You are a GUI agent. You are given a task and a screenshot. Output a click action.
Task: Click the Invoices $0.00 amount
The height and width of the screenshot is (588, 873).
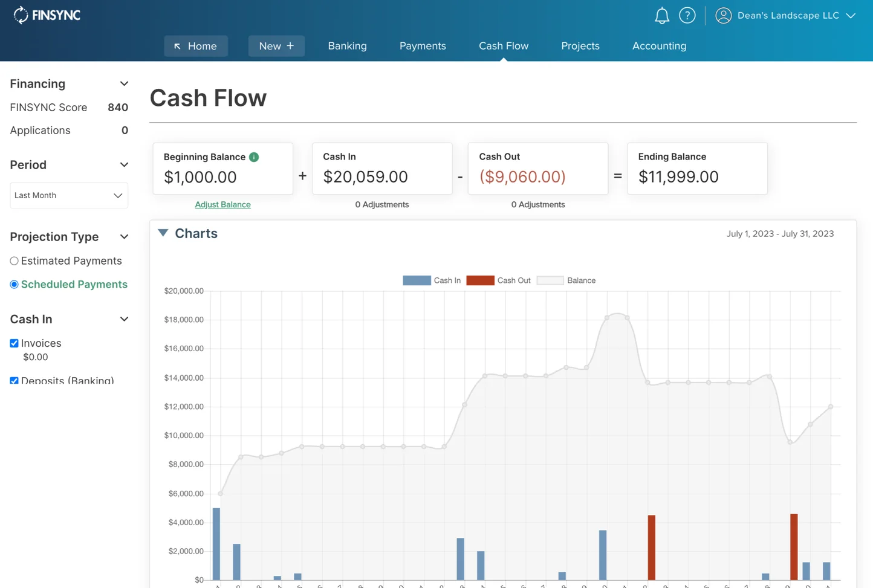[x=36, y=357]
